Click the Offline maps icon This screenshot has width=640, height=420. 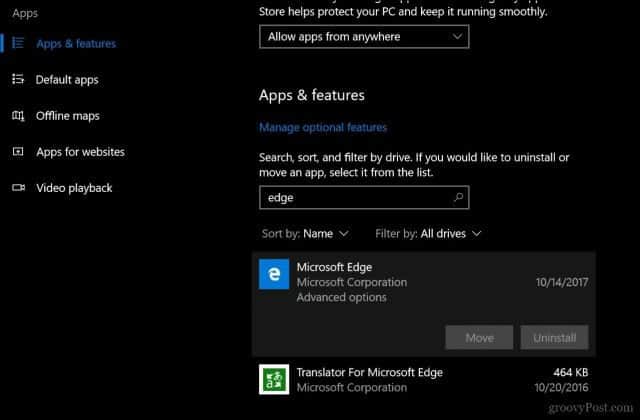click(x=18, y=116)
